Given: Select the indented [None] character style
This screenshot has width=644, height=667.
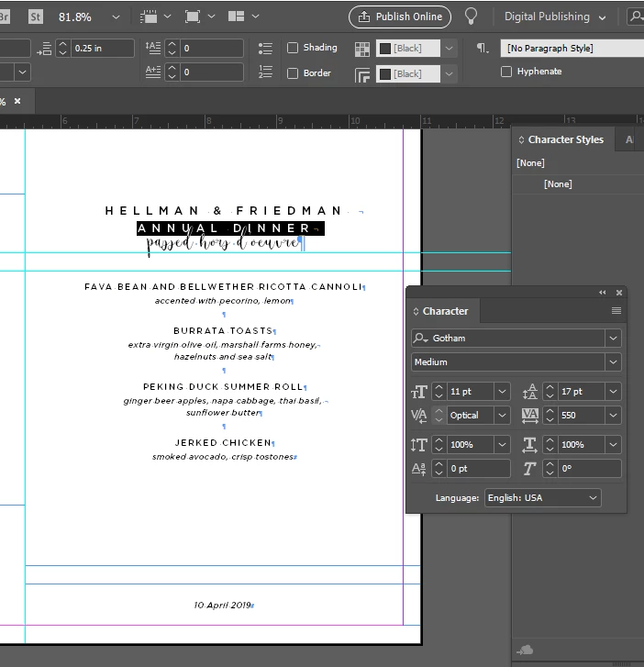Looking at the screenshot, I should [x=558, y=184].
